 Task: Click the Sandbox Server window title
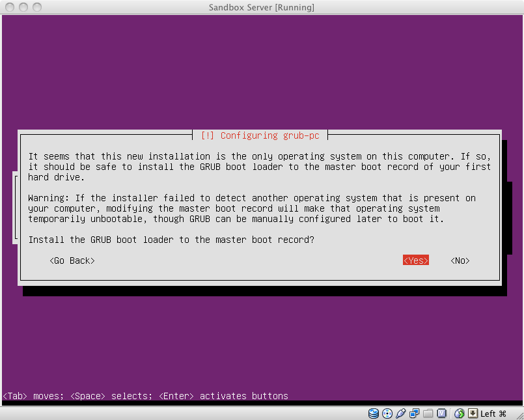[x=261, y=7]
